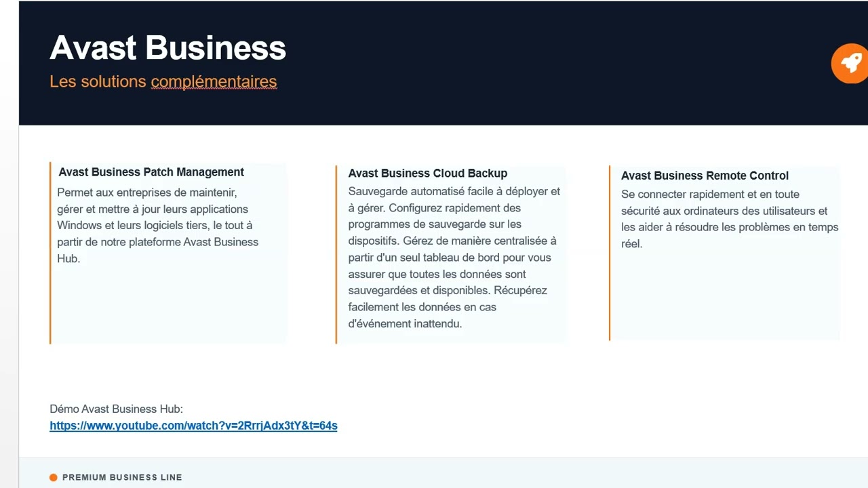The width and height of the screenshot is (868, 488).
Task: Click the Patch Management description paragraph
Action: point(158,226)
